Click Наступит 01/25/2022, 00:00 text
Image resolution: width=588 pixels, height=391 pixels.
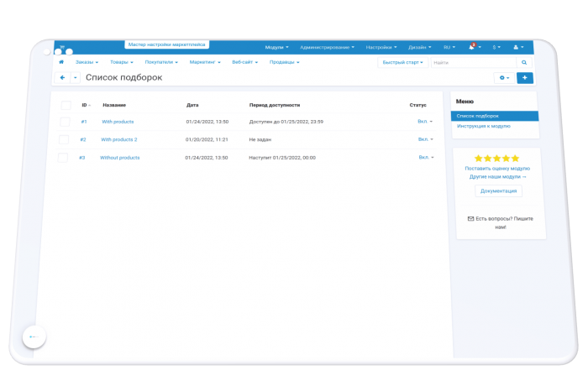pos(282,158)
